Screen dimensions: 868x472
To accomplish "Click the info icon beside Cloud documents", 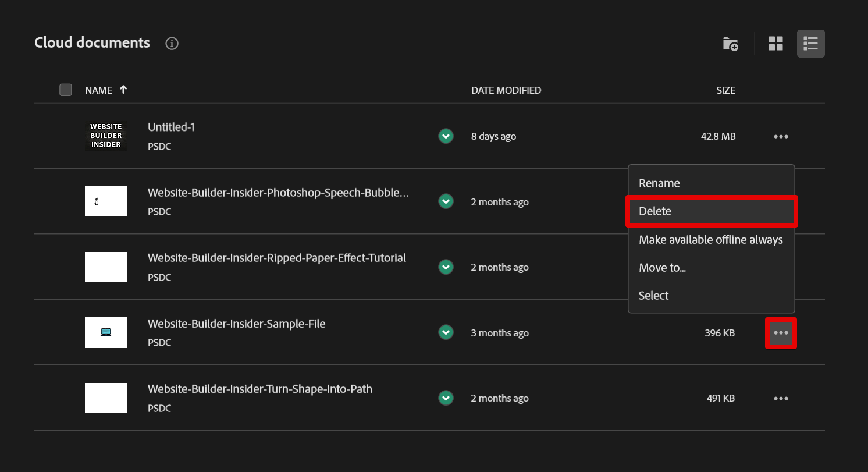I will point(172,44).
